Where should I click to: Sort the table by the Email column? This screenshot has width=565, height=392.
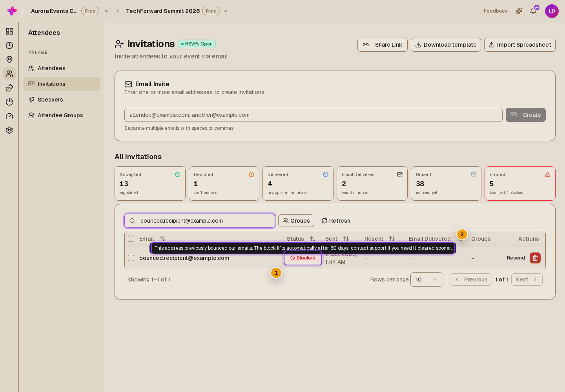coord(162,239)
